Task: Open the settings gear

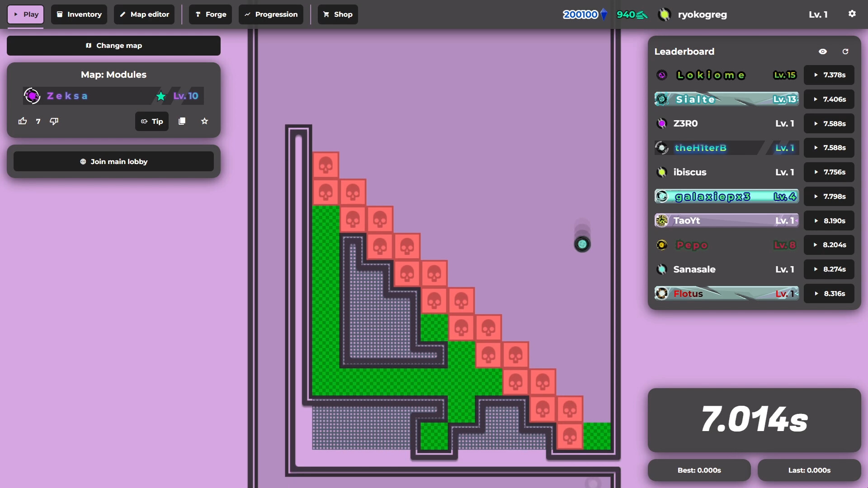Action: pyautogui.click(x=852, y=14)
